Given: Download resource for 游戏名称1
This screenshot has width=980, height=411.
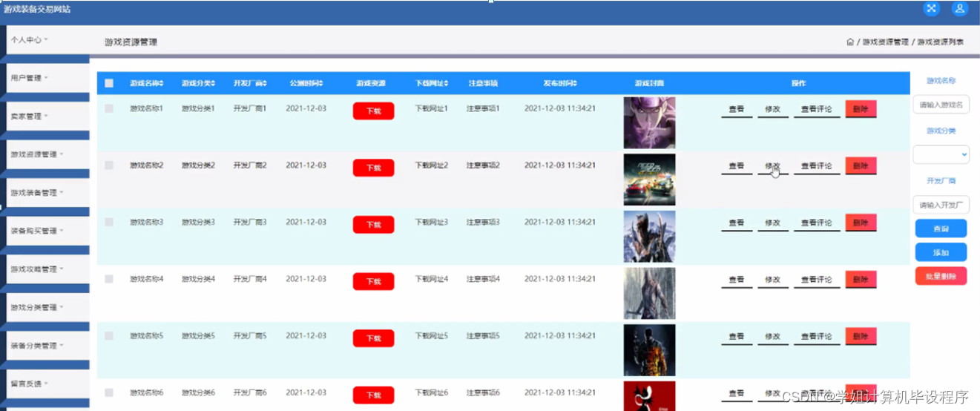Looking at the screenshot, I should 373,111.
